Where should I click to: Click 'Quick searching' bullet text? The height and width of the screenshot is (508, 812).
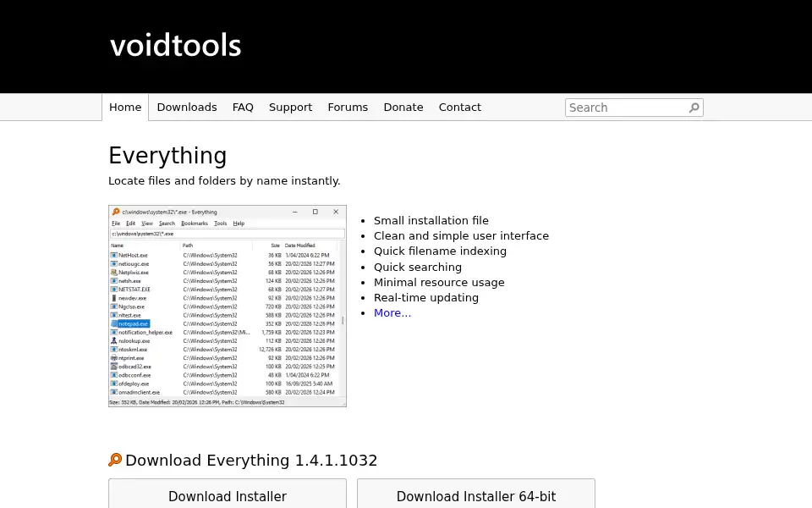pos(418,267)
